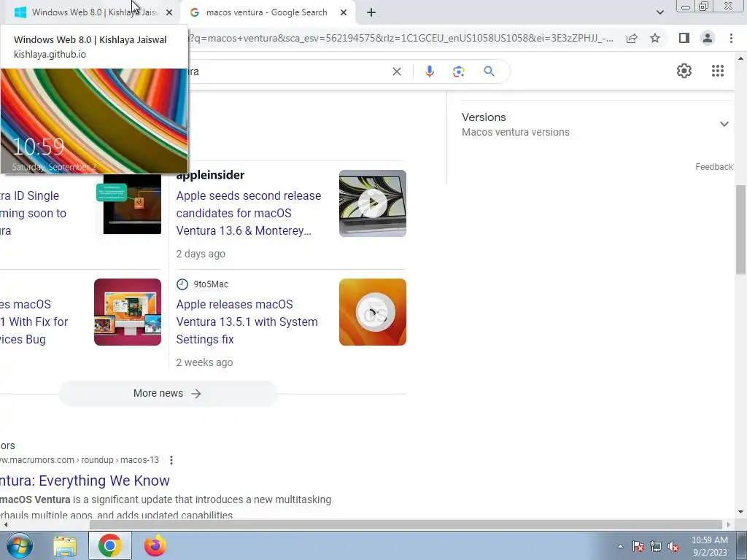Close the macos ventura search tab

[x=344, y=13]
